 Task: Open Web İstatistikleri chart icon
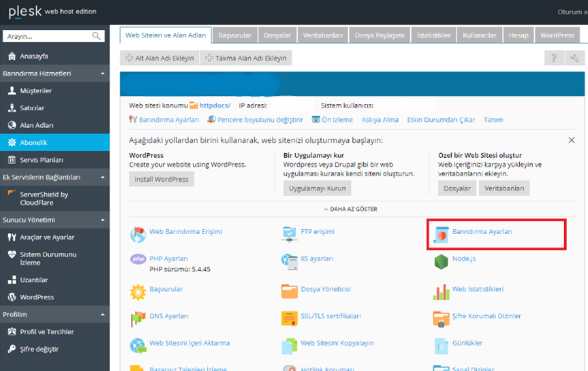[x=441, y=292]
